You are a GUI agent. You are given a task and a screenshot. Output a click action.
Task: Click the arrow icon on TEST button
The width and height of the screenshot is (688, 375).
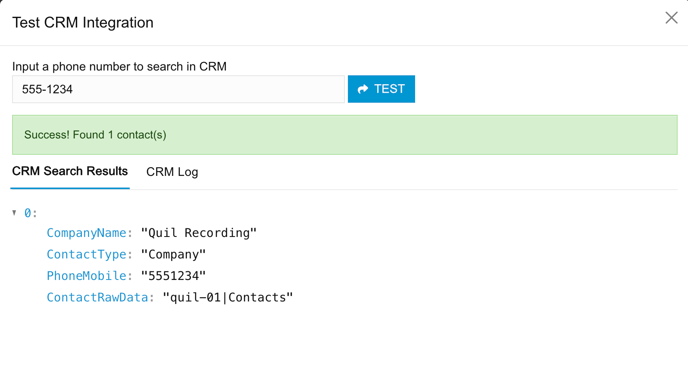pyautogui.click(x=362, y=89)
